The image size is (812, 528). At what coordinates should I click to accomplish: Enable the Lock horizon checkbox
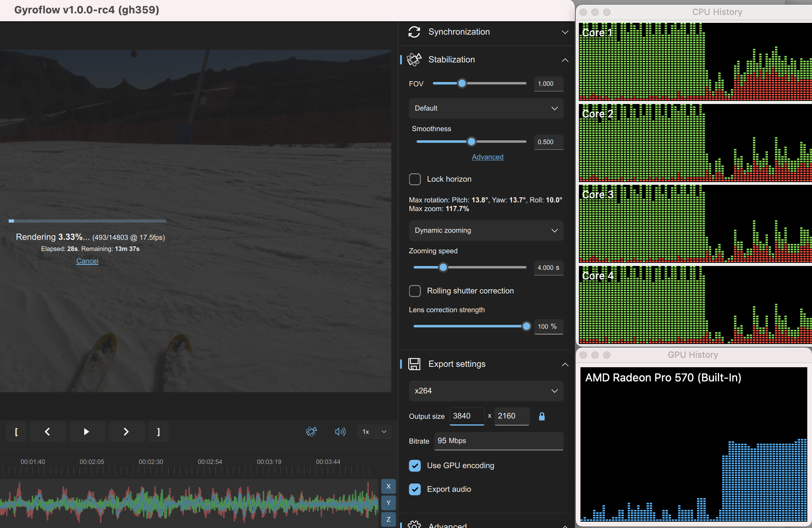tap(415, 179)
